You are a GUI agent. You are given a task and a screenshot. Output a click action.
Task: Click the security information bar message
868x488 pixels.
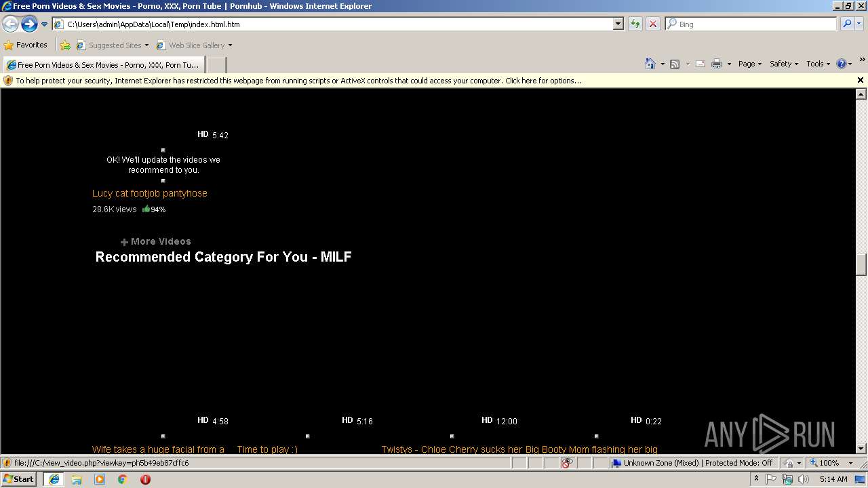298,81
